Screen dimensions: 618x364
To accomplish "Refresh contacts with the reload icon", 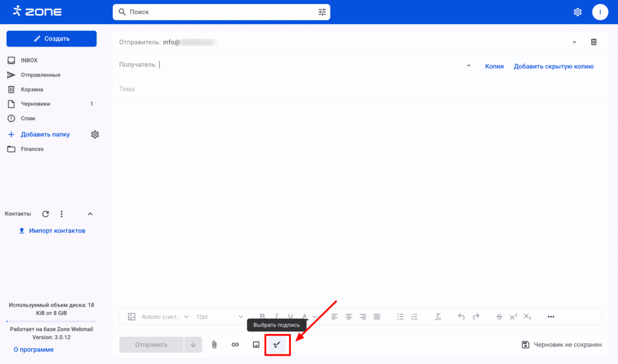I will [x=45, y=214].
